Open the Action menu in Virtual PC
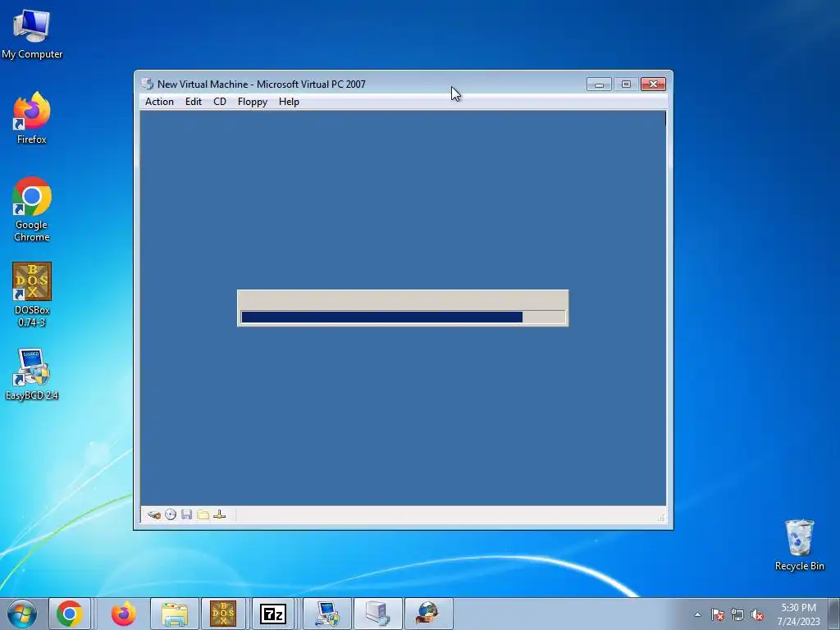The image size is (840, 630). [x=159, y=102]
